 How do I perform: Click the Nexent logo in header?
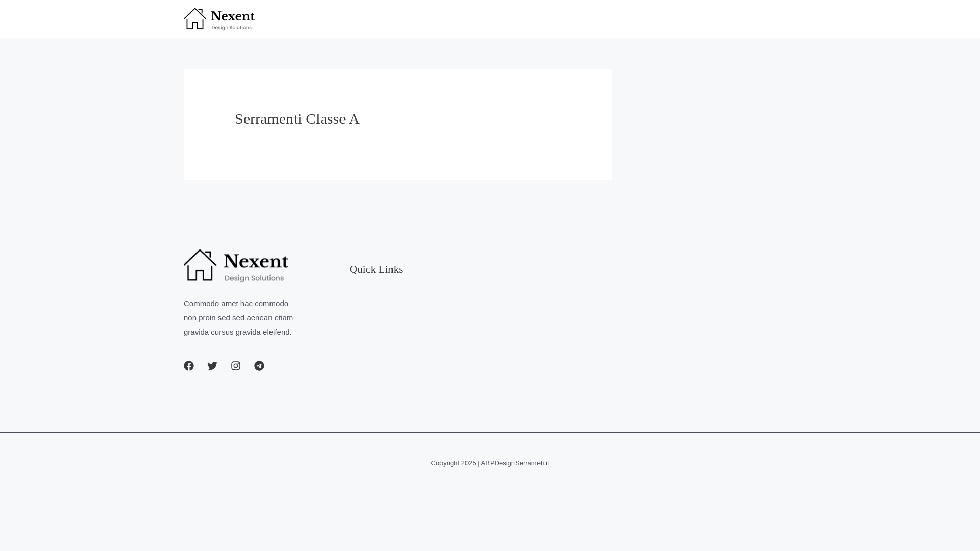(x=219, y=19)
